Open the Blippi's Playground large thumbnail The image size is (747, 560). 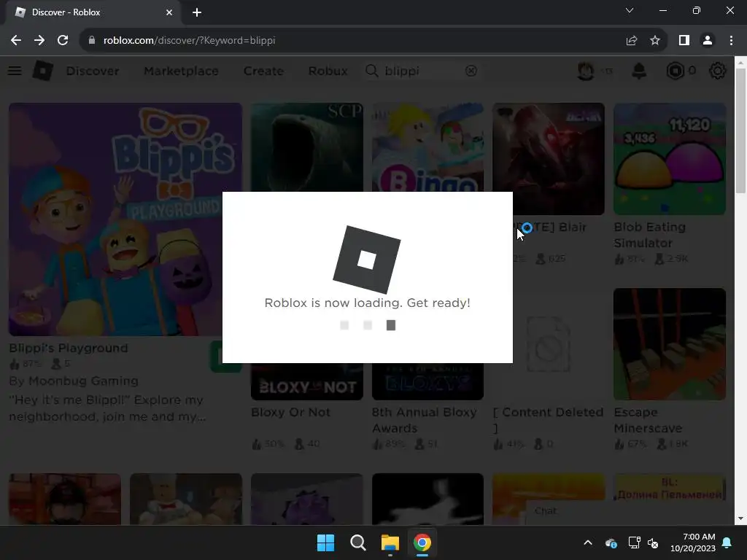125,219
